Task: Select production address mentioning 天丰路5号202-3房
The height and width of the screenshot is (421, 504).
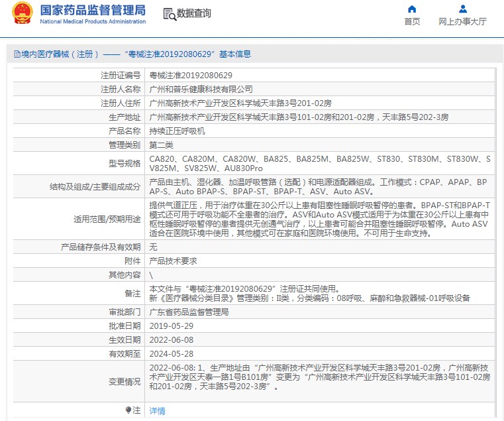Action: [299, 117]
